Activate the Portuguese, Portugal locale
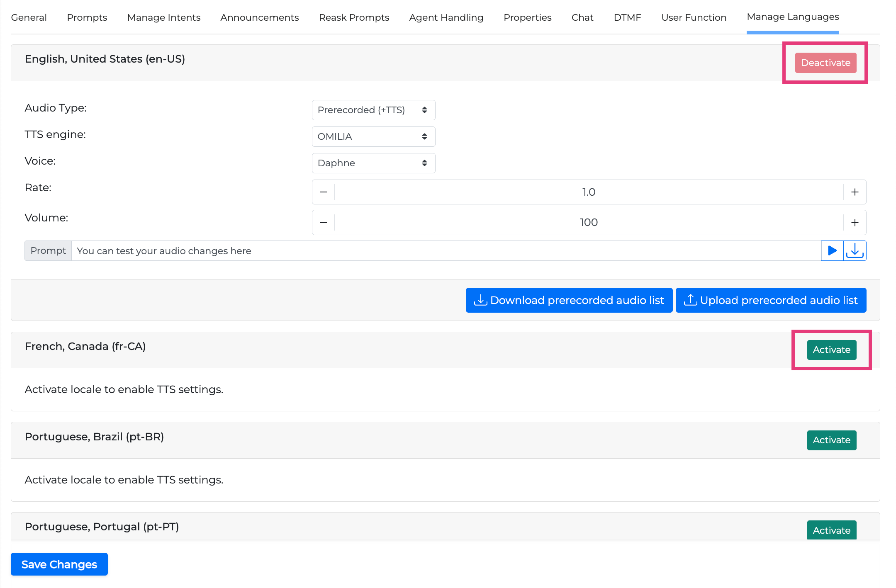The image size is (896, 588). pyautogui.click(x=831, y=530)
